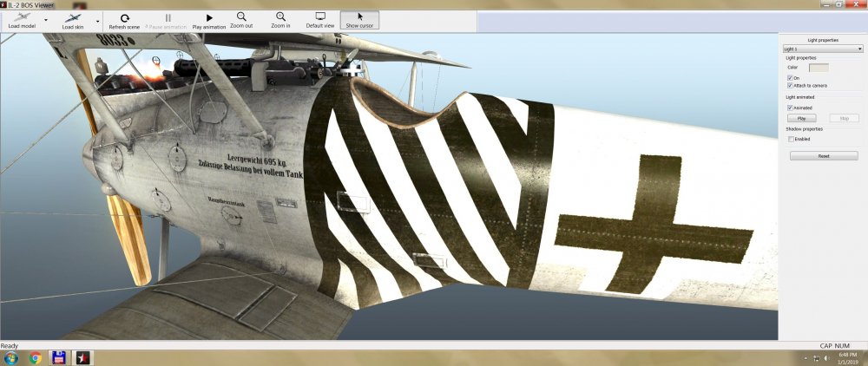Toggle the Animated light checkbox
This screenshot has width=868, height=366.
pos(791,108)
